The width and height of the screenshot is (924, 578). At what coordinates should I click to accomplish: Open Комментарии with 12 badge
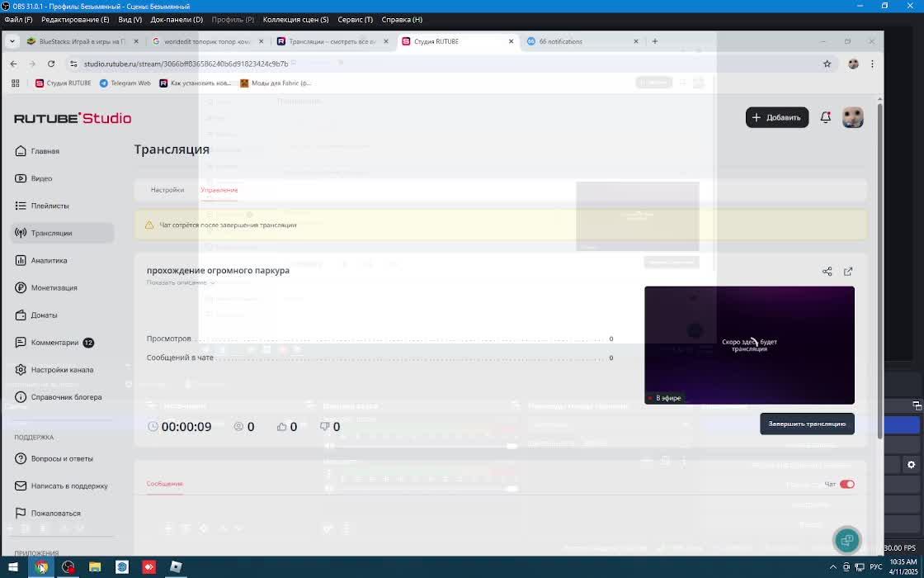tap(54, 342)
